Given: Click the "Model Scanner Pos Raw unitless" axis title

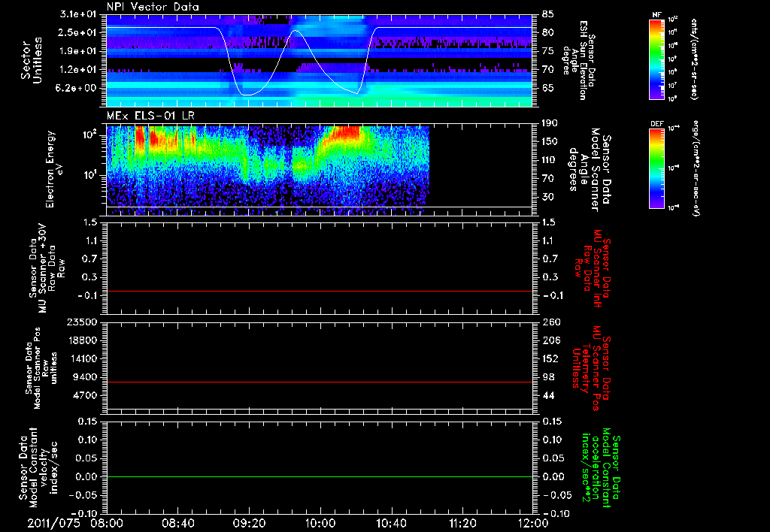Looking at the screenshot, I should click(41, 368).
